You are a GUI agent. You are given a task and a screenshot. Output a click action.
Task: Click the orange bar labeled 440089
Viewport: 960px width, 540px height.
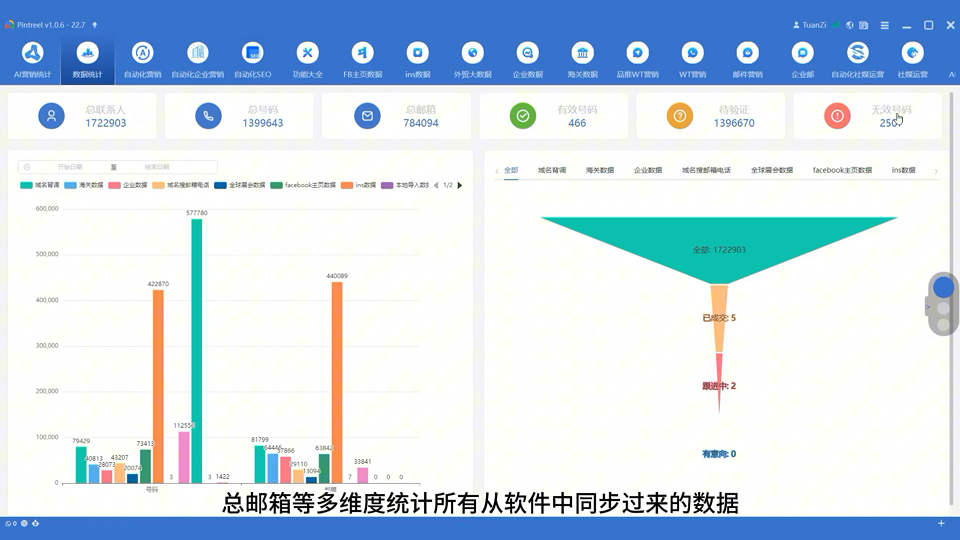pos(337,383)
